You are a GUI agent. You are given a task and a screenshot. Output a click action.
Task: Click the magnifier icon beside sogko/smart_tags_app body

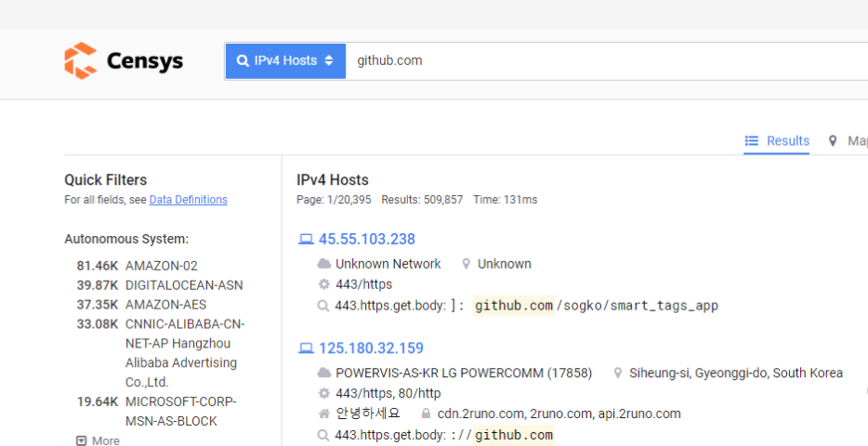click(323, 306)
